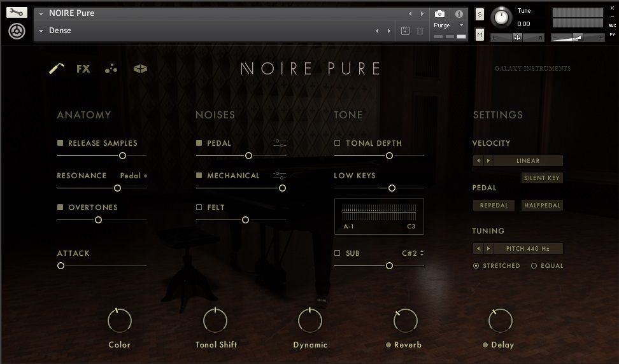Select previous instrument arrow next to NOIRE Pure
The image size is (619, 364).
(x=410, y=14)
